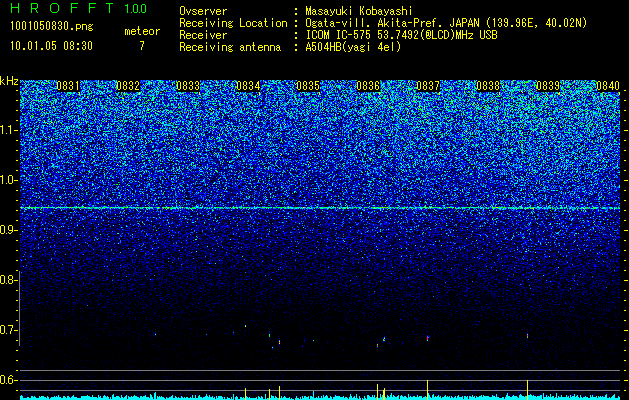
Task: Click the 0838 time marker
Action: click(x=488, y=85)
